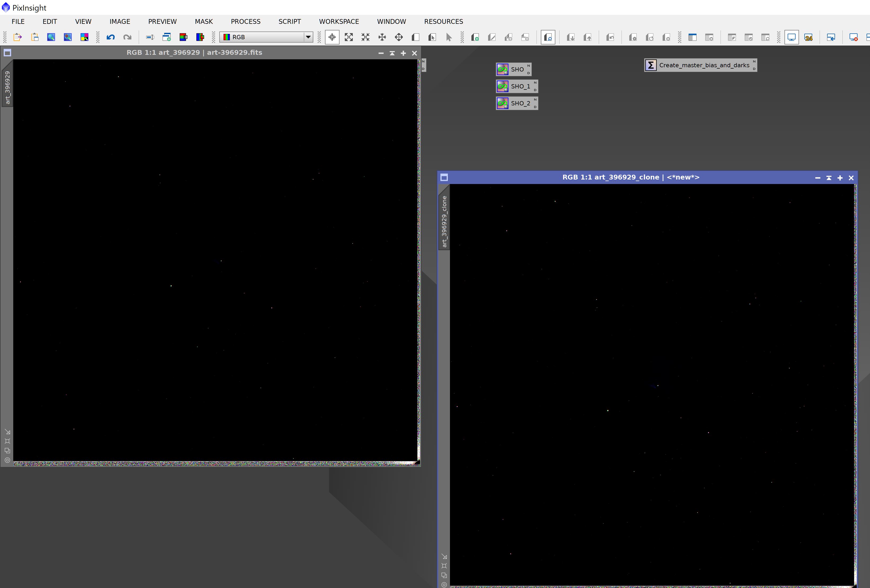Viewport: 870px width, 588px height.
Task: Shade the art_396929_clone window with the up-arrow button
Action: pyautogui.click(x=829, y=178)
